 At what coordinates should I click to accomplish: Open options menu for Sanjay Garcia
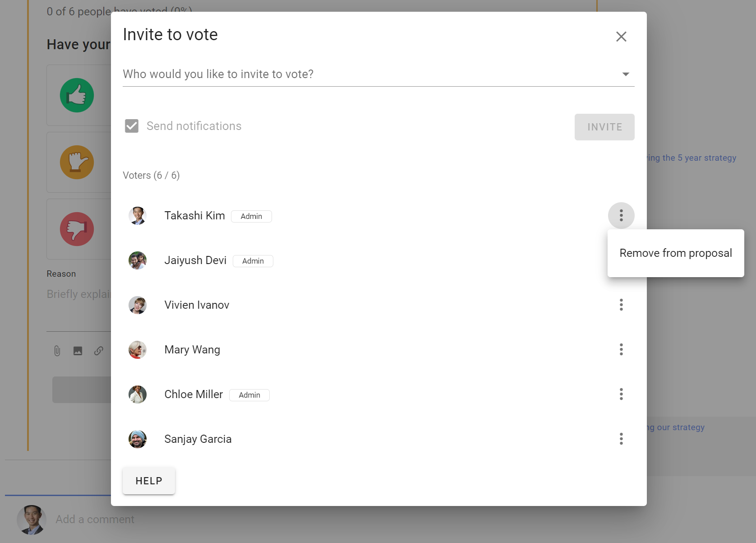[621, 439]
